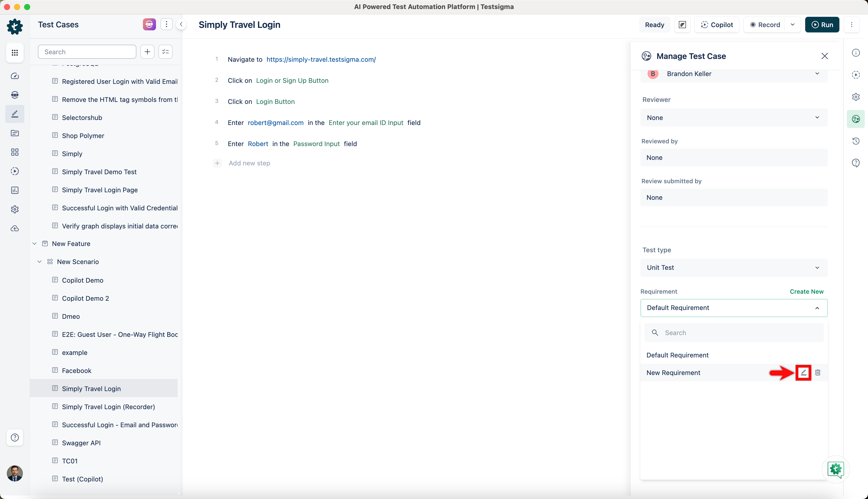Viewport: 868px width, 499px height.
Task: Open the history icon in right rail
Action: click(856, 141)
